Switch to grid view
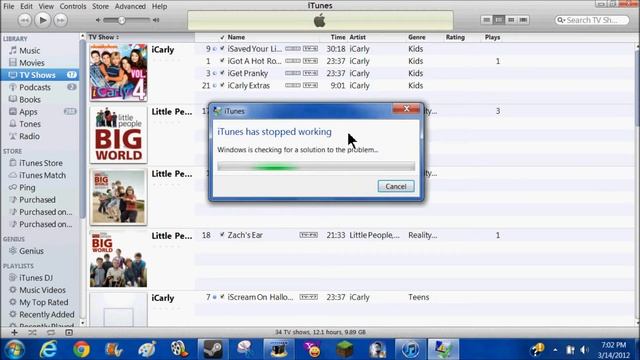 pyautogui.click(x=511, y=20)
